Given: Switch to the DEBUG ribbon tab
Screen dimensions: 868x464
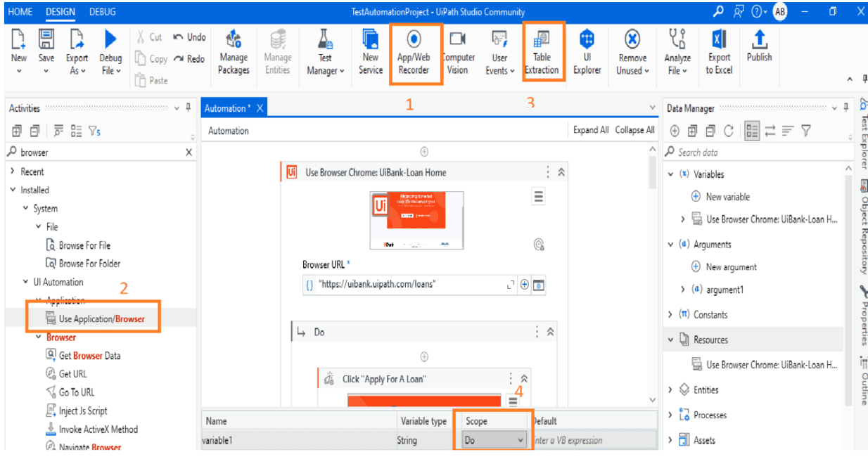Looking at the screenshot, I should click(103, 11).
